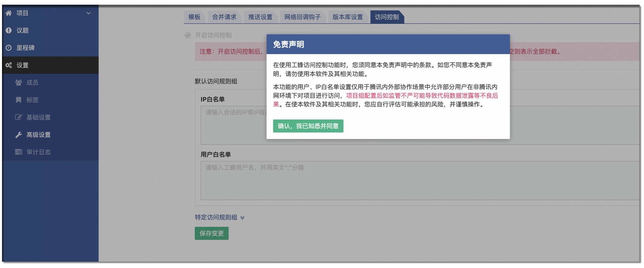Viewport: 644px width, 268px height.
Task: Switch to the 合并请求 tab
Action: [x=224, y=17]
